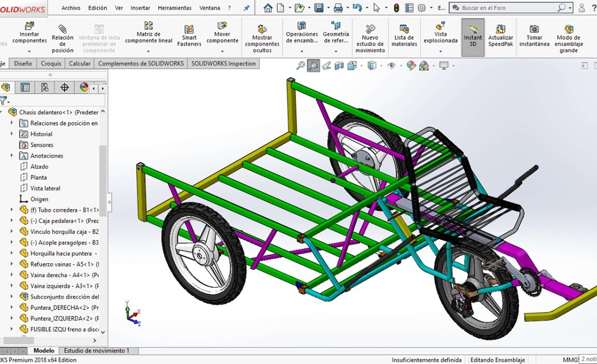
Task: Open the PropertyManager tab icon
Action: 25,87
